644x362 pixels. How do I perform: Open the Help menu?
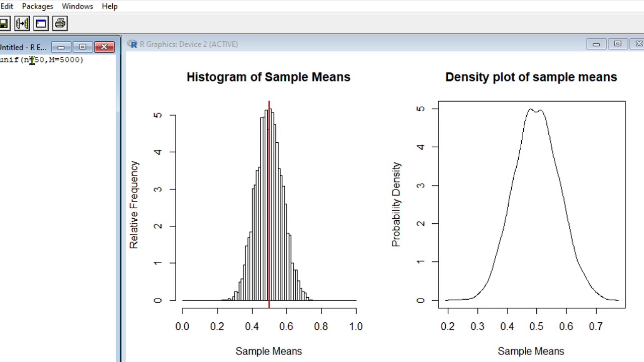[x=109, y=7]
